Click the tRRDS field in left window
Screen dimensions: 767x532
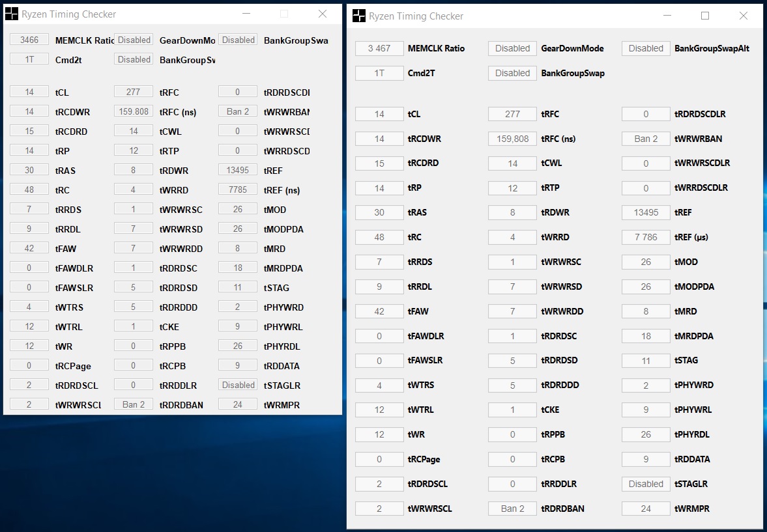[29, 209]
